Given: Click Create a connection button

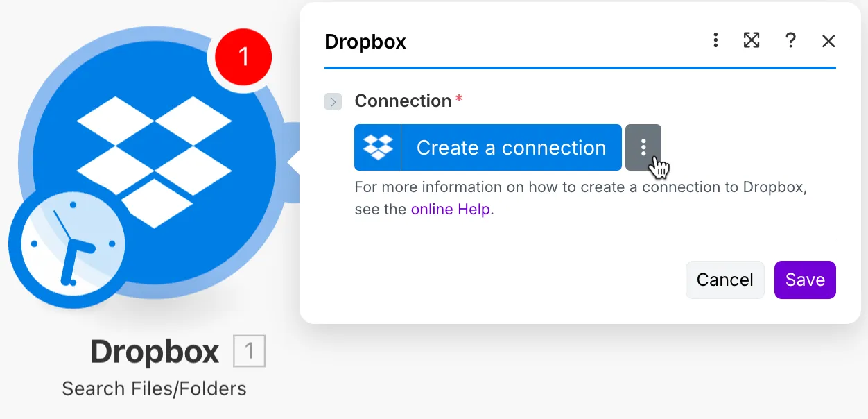Looking at the screenshot, I should 511,148.
